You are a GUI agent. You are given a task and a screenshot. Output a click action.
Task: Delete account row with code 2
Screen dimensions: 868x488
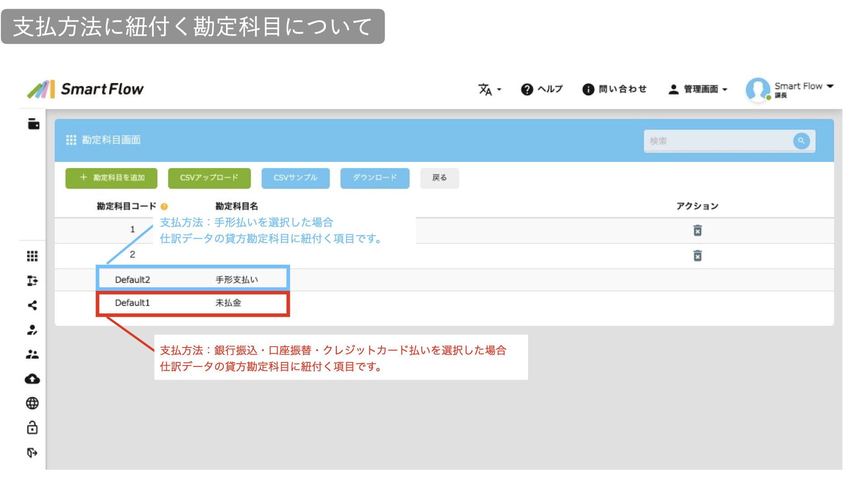[x=698, y=256]
